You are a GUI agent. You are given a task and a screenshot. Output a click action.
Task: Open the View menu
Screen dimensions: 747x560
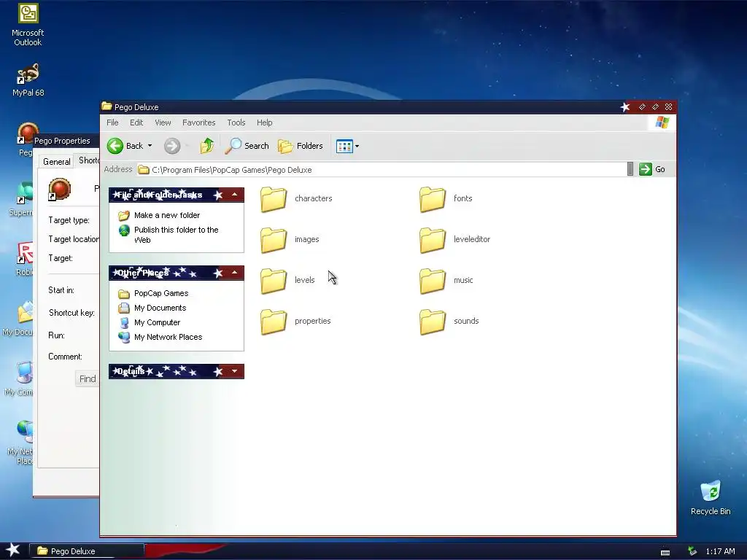click(163, 122)
